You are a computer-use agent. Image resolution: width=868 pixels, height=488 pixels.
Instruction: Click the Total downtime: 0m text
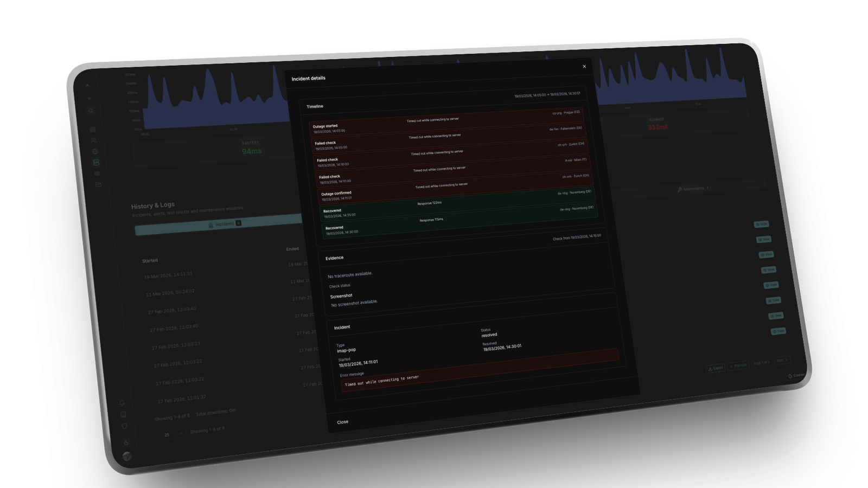tap(216, 412)
